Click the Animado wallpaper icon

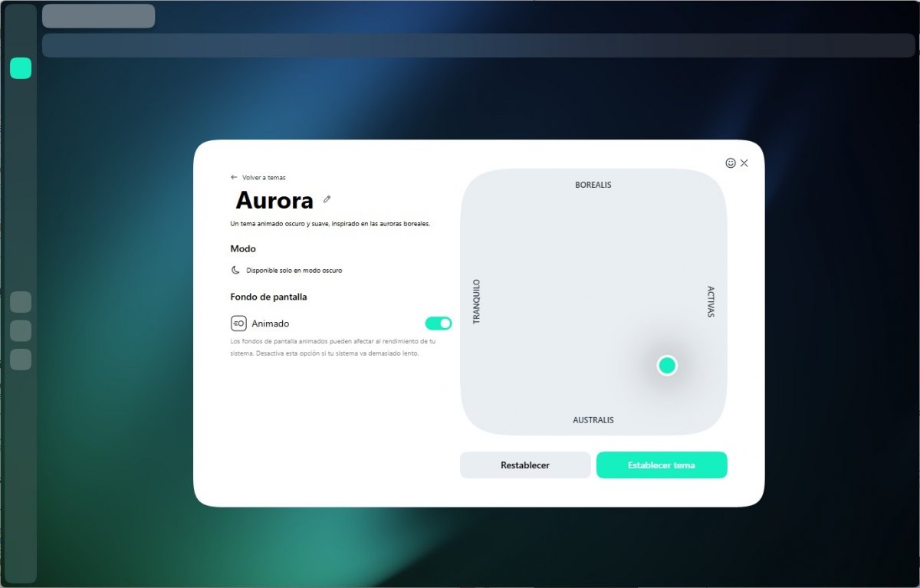pyautogui.click(x=238, y=324)
